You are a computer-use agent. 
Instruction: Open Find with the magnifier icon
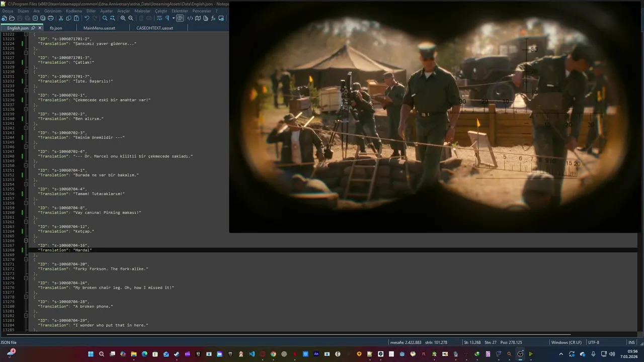pos(105,18)
